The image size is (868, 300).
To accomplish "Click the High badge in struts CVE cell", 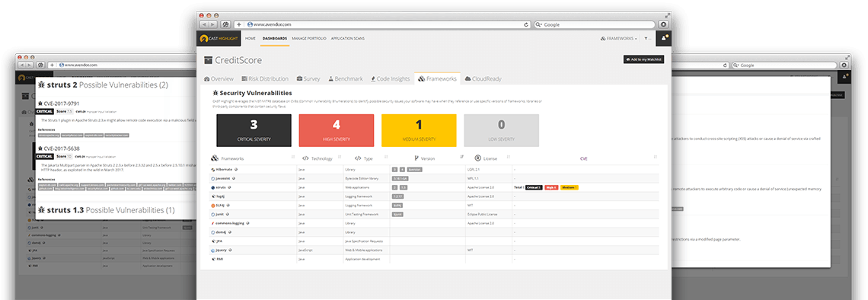I will [x=551, y=187].
